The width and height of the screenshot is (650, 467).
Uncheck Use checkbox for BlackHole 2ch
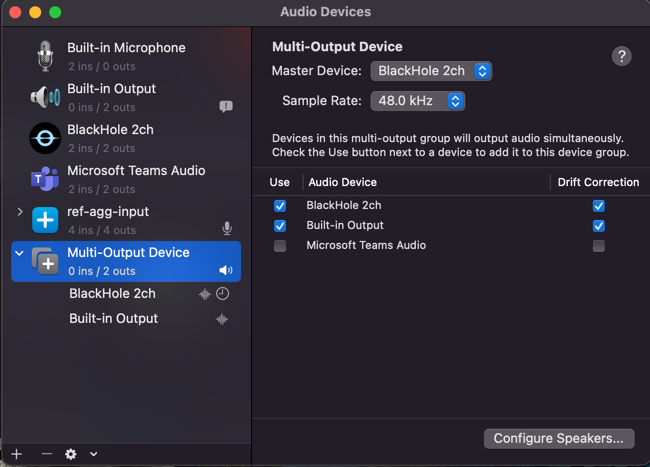280,206
